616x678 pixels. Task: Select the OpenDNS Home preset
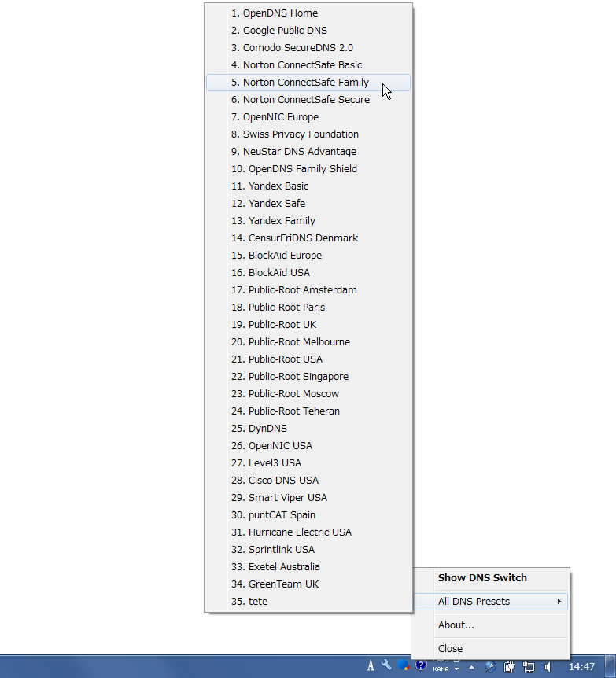pyautogui.click(x=308, y=13)
